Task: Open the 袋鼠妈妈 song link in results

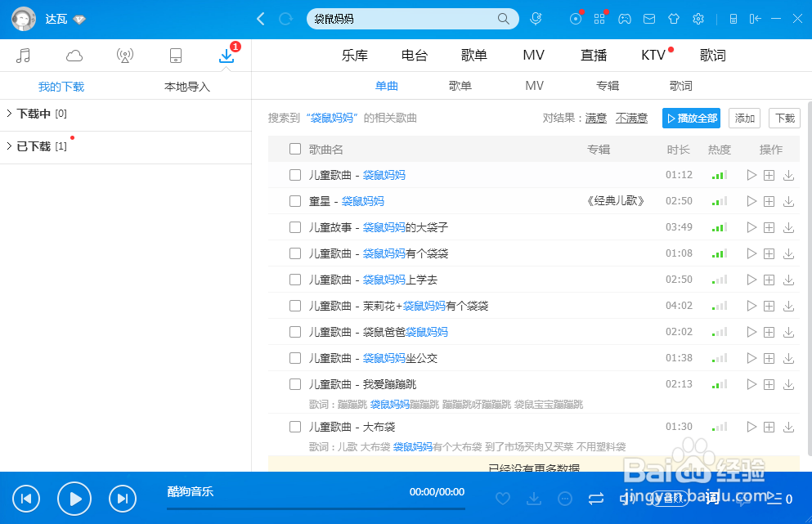Action: (x=384, y=174)
